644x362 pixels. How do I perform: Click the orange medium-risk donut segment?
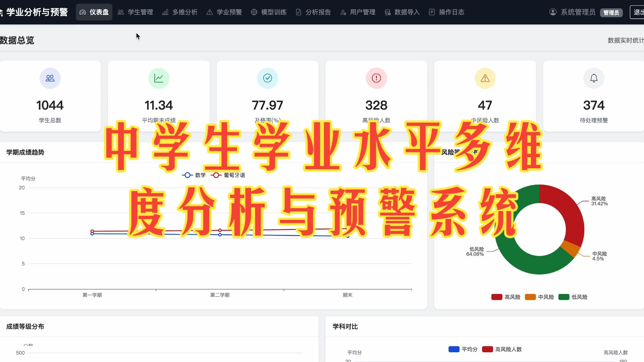click(x=570, y=249)
